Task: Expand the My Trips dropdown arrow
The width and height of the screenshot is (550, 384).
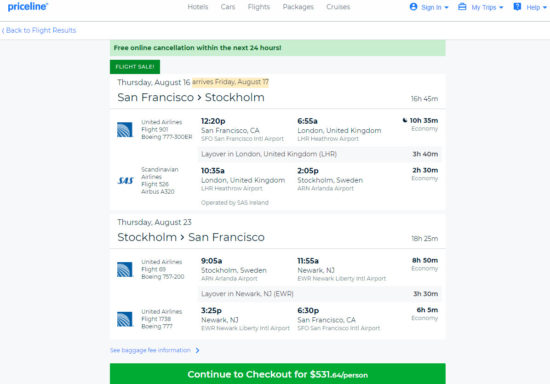Action: (501, 7)
